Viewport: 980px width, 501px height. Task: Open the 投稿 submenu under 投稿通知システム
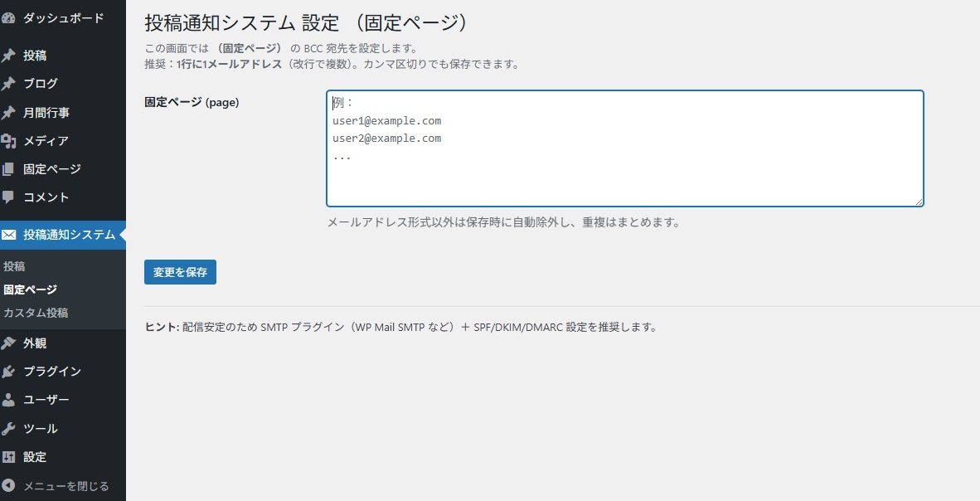point(14,266)
